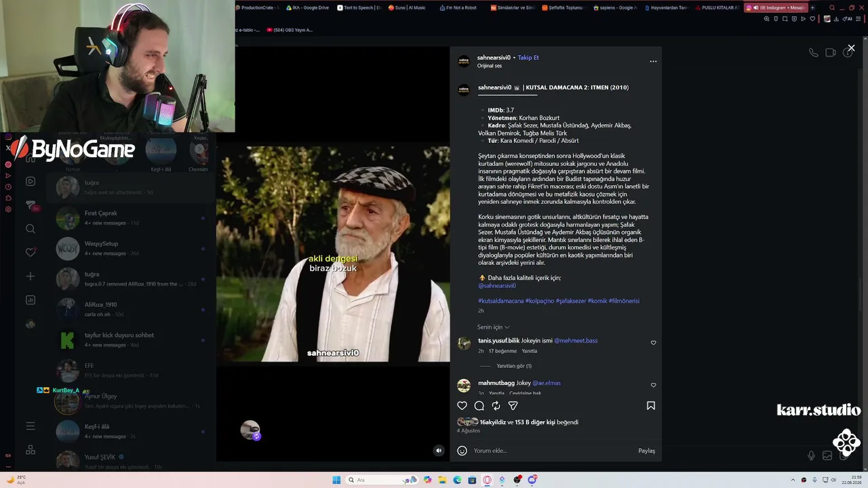Open Instagram Reels icon in left sidebar
The width and height of the screenshot is (868, 488).
point(31,181)
